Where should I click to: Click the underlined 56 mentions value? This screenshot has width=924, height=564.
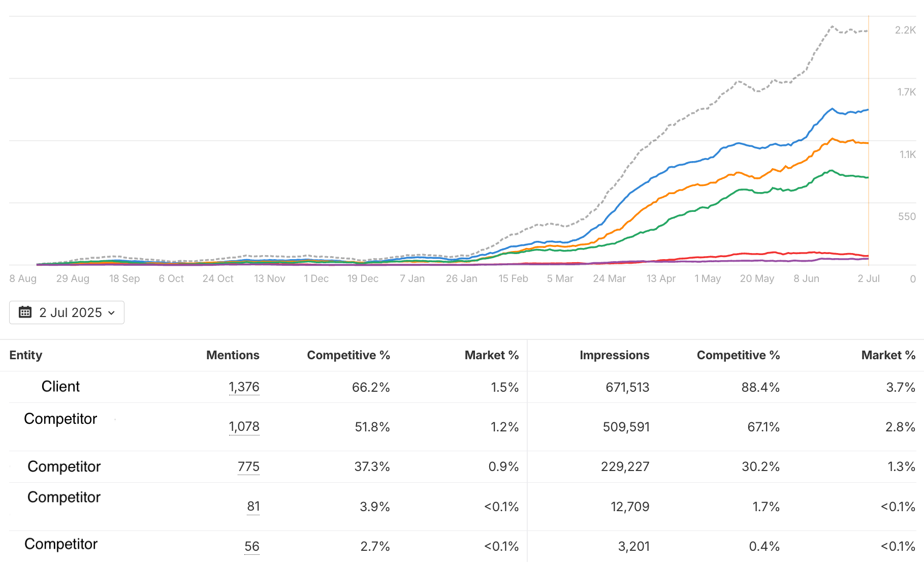click(251, 546)
